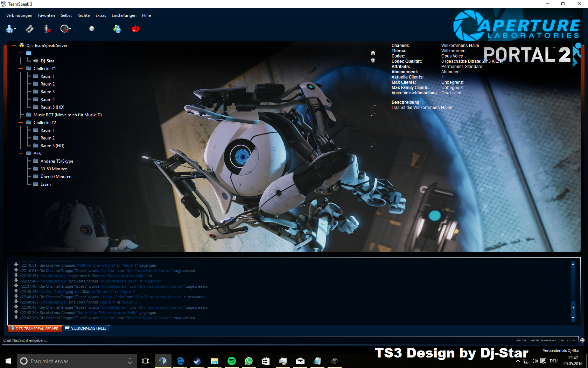The width and height of the screenshot is (588, 368).
Task: Select user Dj-Star in the tree
Action: click(47, 61)
